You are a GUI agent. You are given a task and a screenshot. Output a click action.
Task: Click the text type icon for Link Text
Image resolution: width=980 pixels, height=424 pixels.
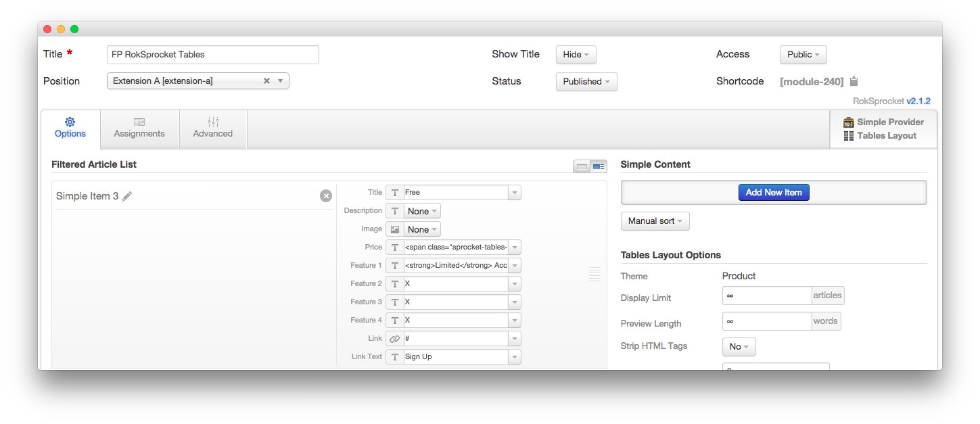pyautogui.click(x=395, y=357)
